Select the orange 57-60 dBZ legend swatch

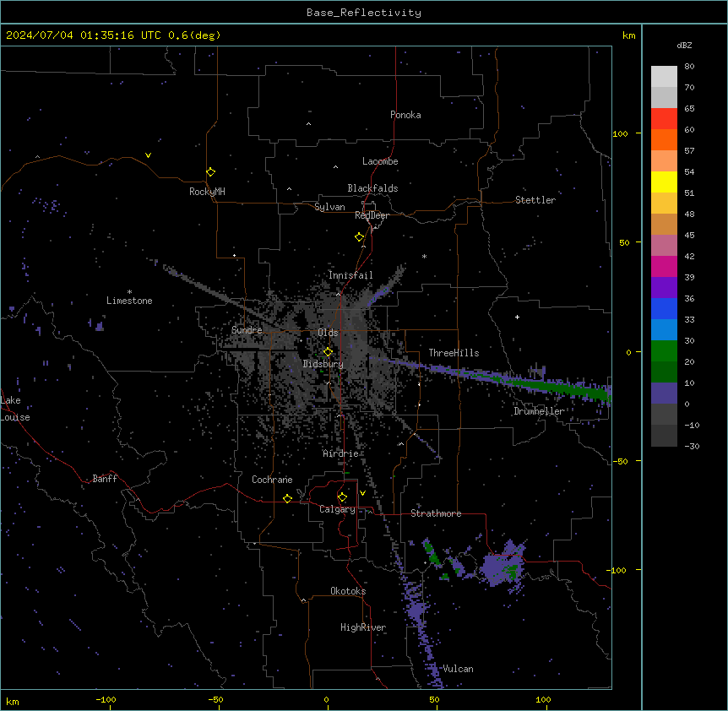664,139
